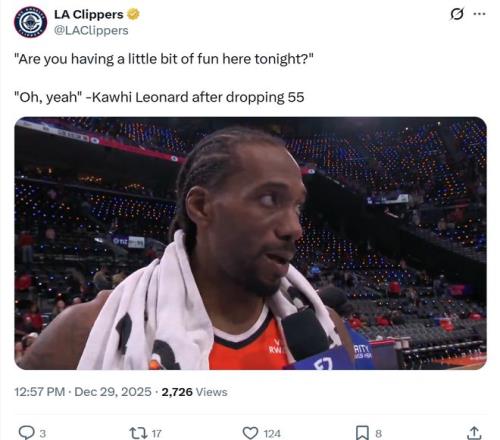Click the repost count of 17

(157, 434)
